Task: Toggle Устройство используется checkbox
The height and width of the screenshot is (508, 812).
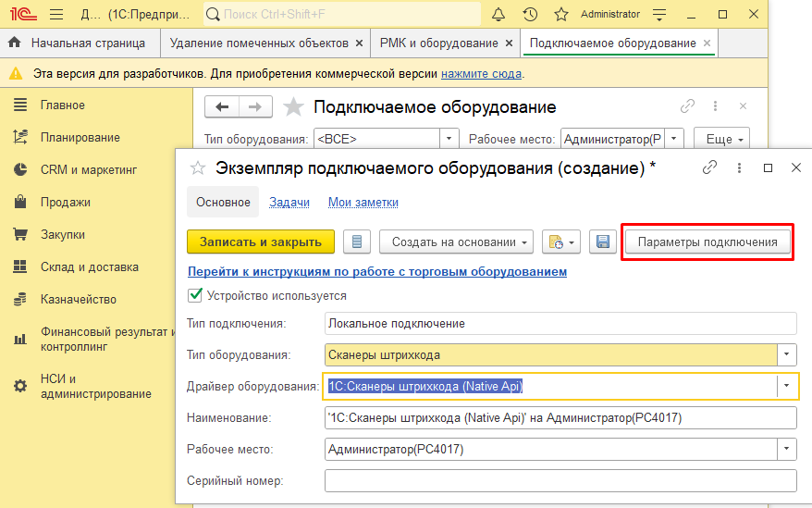Action: 195,295
